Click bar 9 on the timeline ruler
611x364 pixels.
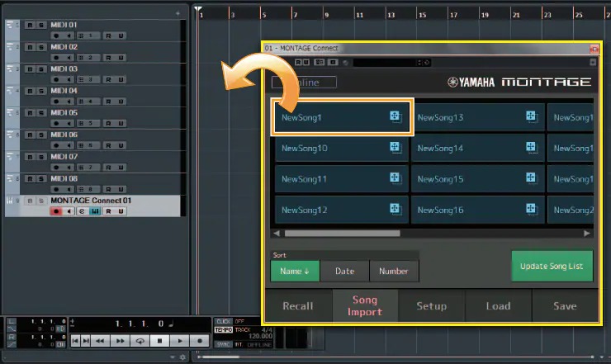[326, 15]
